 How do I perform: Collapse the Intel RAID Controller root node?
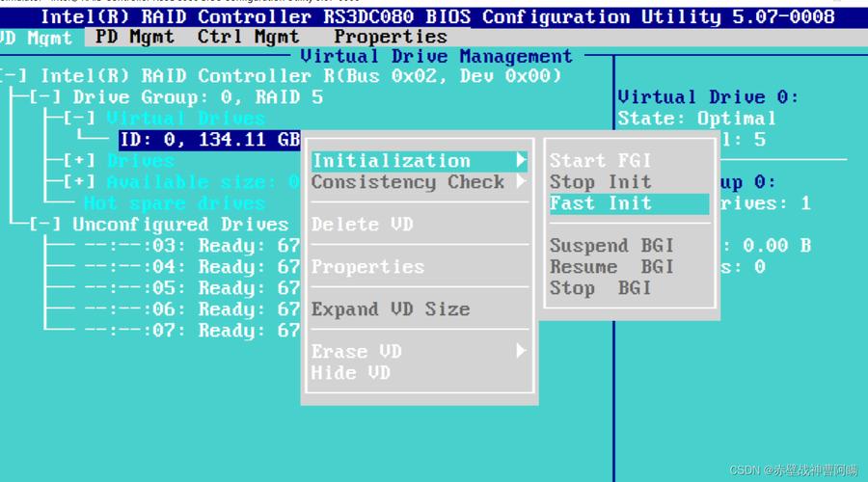[14, 76]
